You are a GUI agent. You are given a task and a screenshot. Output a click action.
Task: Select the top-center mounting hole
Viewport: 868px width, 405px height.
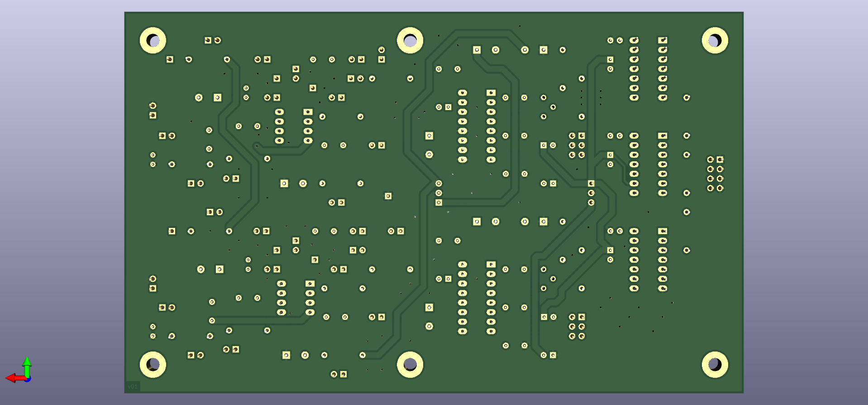point(410,40)
